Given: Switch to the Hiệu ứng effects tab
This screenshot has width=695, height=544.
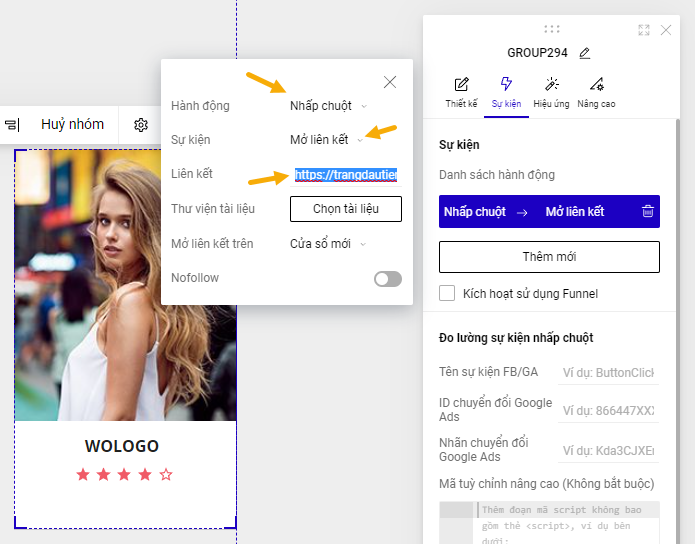Looking at the screenshot, I should tap(551, 92).
